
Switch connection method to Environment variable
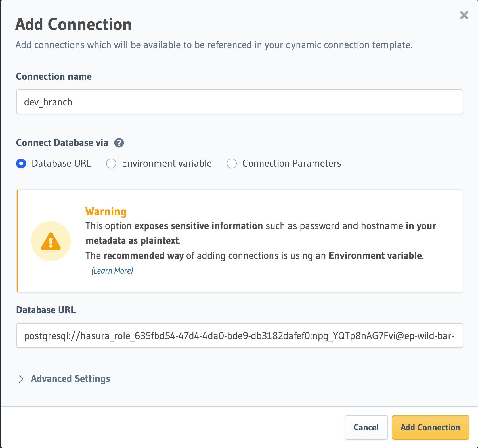click(x=111, y=163)
